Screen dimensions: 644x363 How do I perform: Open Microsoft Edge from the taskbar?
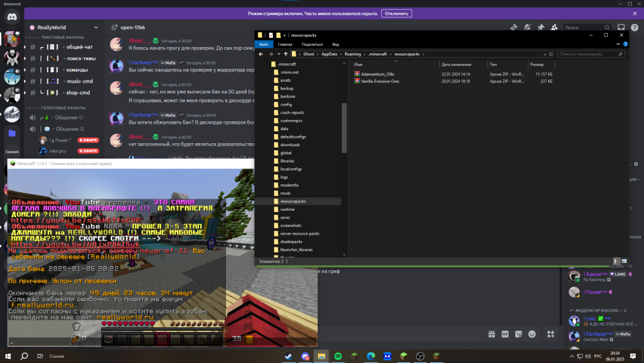tap(371, 356)
